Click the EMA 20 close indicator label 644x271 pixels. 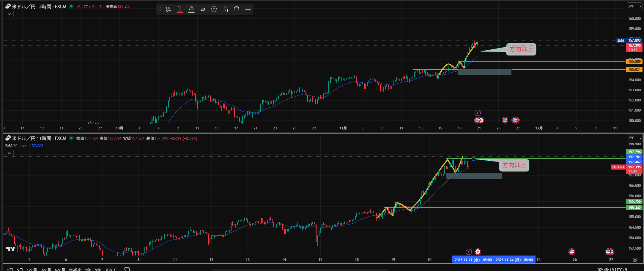coord(16,146)
